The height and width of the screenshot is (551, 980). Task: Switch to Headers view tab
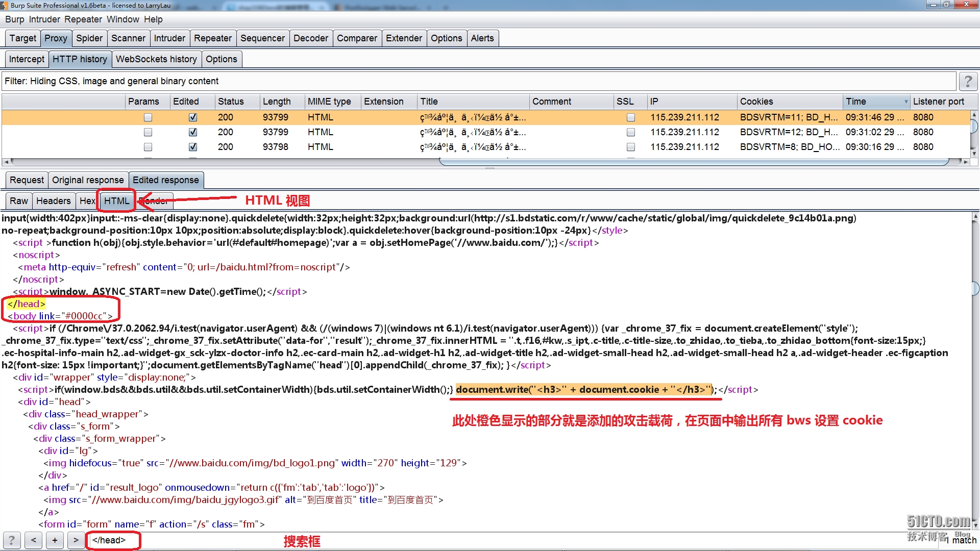click(x=54, y=201)
